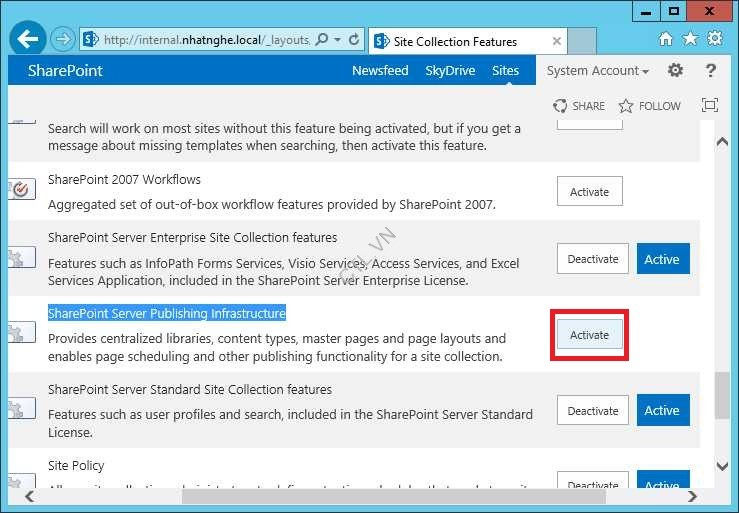Refresh the page with reload icon
This screenshot has height=513, width=739.
click(354, 40)
